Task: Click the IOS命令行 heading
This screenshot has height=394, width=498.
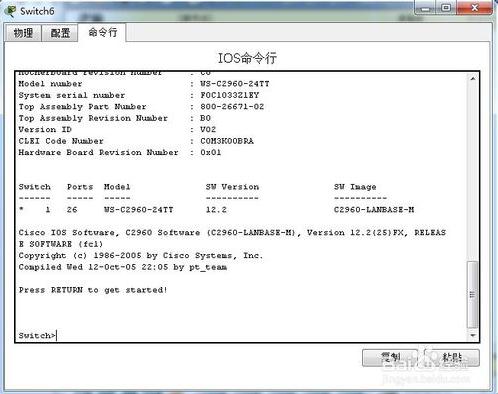Action: coord(247,58)
